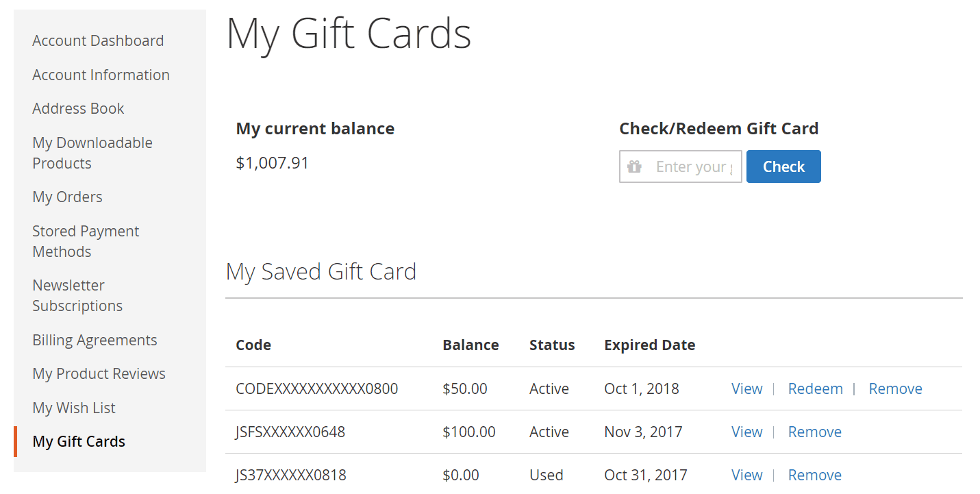
Task: Open Account Dashboard in sidebar
Action: 98,40
